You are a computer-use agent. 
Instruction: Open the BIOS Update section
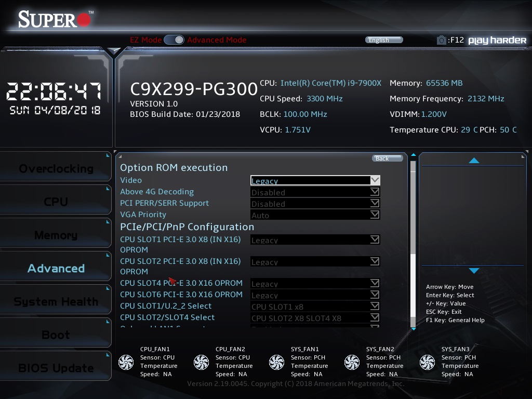click(x=56, y=368)
